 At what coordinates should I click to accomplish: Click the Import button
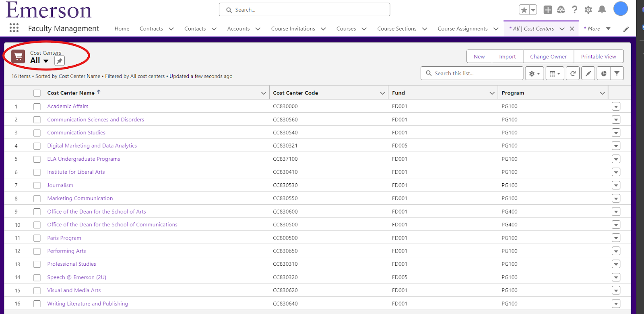(x=507, y=57)
